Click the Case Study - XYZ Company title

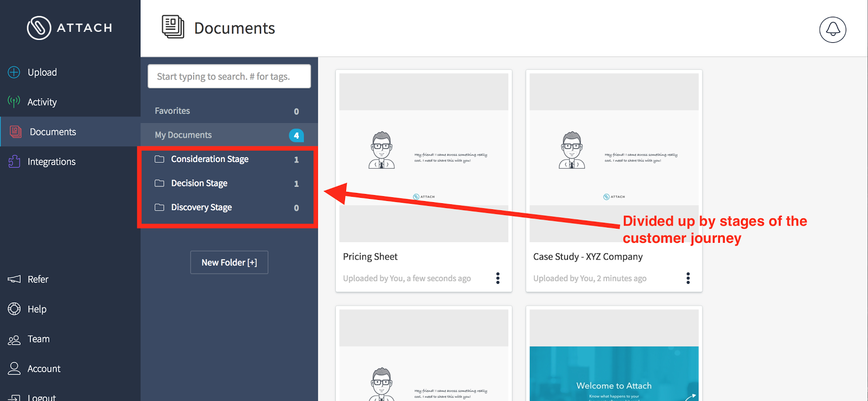[588, 256]
